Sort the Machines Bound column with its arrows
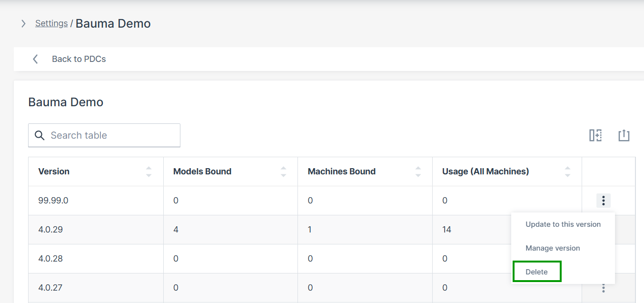 [x=418, y=172]
